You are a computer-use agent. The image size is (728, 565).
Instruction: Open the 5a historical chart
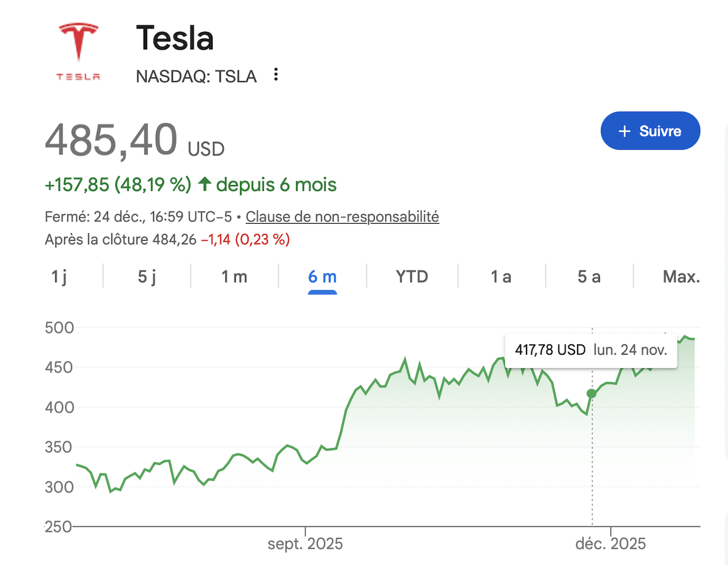click(x=589, y=276)
